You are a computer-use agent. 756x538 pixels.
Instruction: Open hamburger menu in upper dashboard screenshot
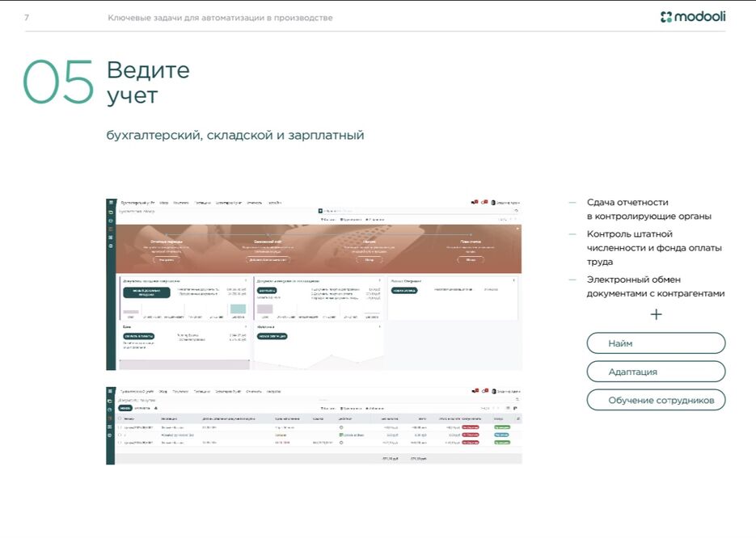111,202
